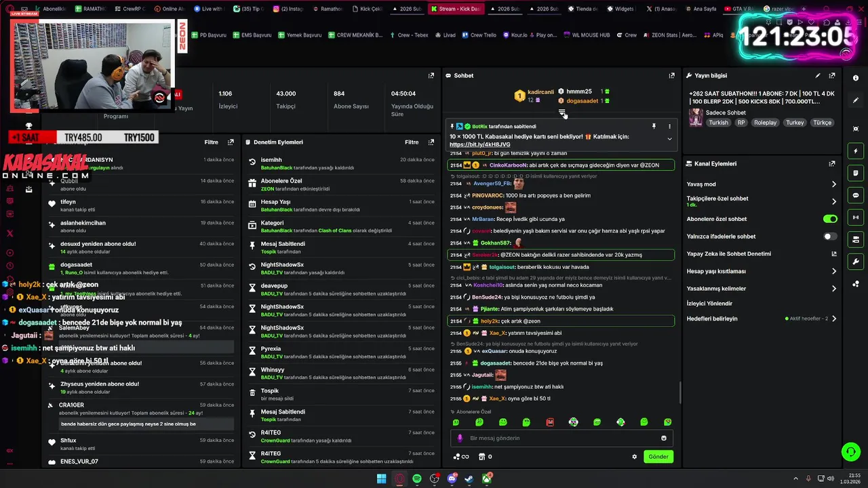Open the Filtre in Denetim Eylemleri panel
The image size is (868, 488).
(412, 142)
